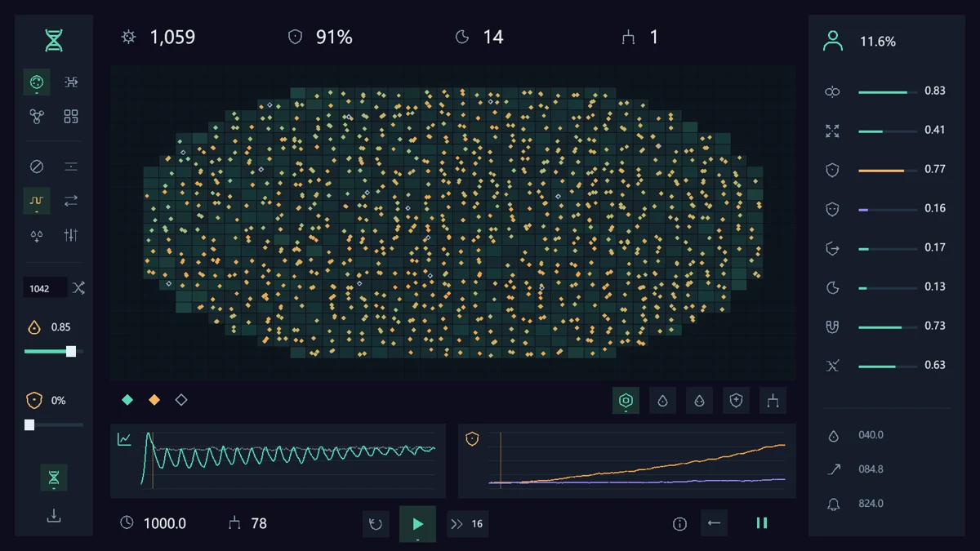
Task: Click the shield icon beside 0.77
Action: click(832, 170)
